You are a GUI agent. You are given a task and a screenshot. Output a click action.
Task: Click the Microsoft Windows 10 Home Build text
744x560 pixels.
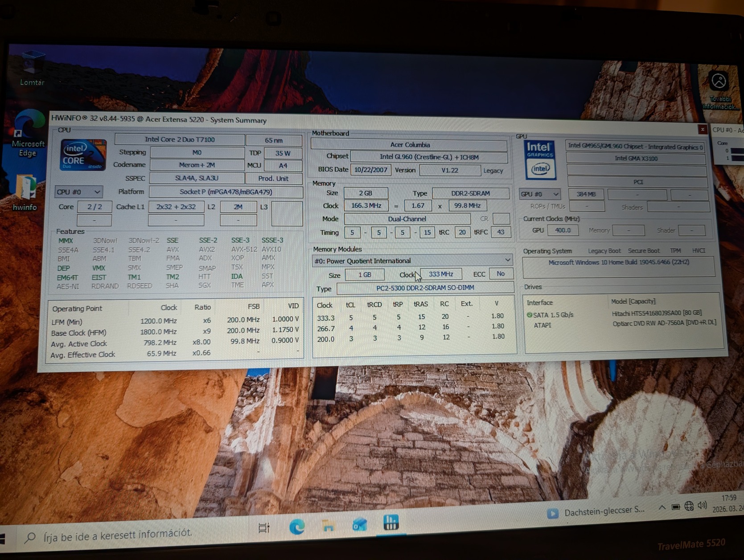(x=619, y=262)
